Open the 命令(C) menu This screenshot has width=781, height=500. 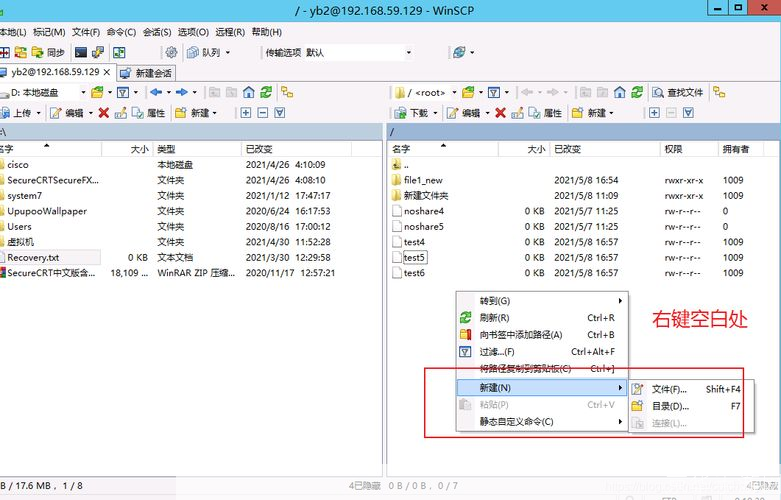(x=121, y=32)
